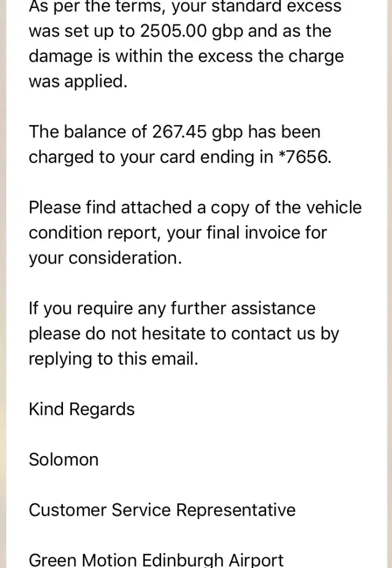Select the sender name Solomon
Viewport: 392px width, 568px height.
click(64, 459)
